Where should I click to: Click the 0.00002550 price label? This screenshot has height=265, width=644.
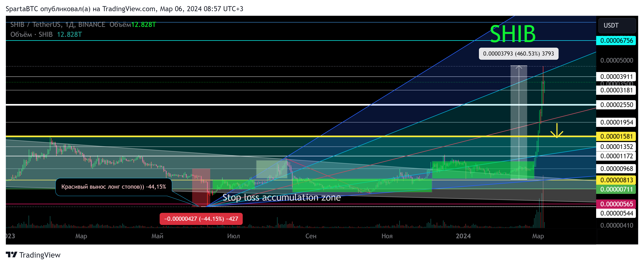(616, 105)
